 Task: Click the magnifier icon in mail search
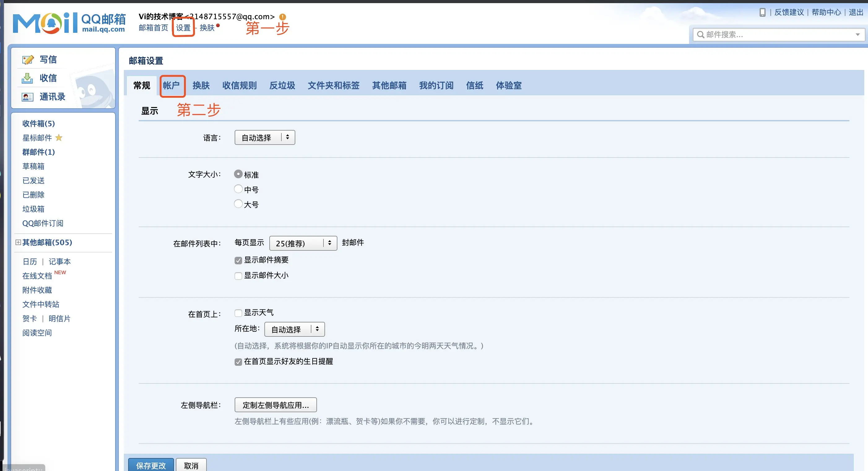701,35
